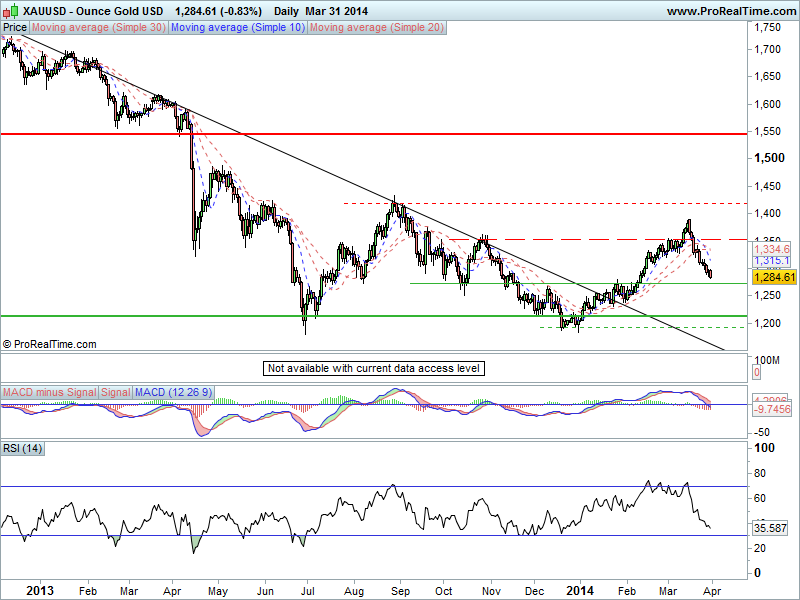The image size is (800, 600).
Task: Click the 100M volume axis label
Action: (x=767, y=360)
